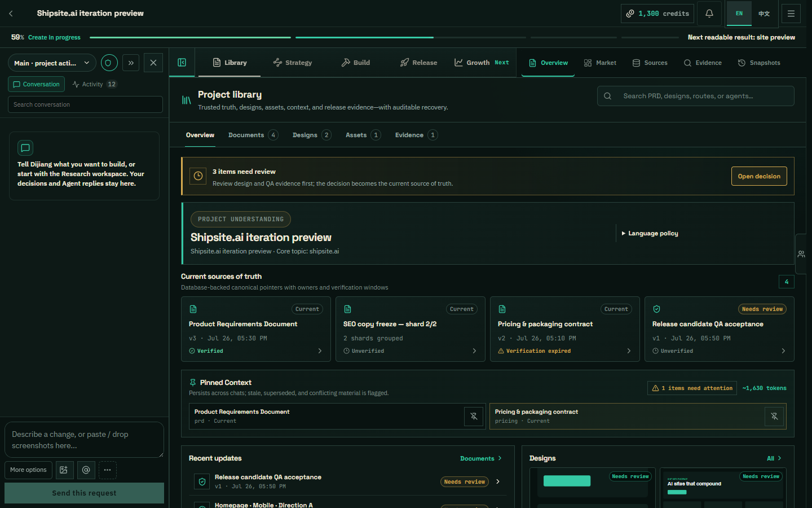Unpin Pricing & packaging contract from Pinned Context
The image size is (812, 508).
pos(774,417)
